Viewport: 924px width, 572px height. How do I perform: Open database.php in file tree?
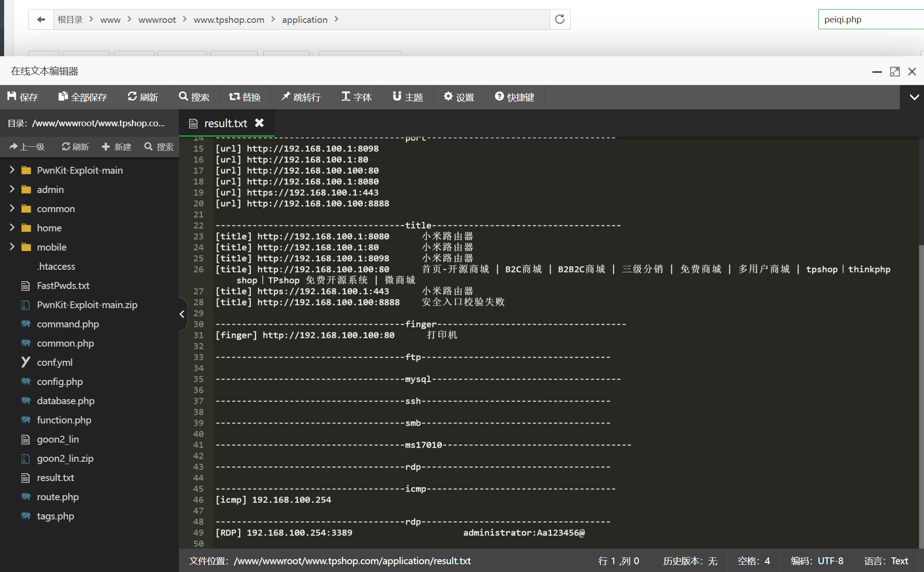pyautogui.click(x=65, y=401)
